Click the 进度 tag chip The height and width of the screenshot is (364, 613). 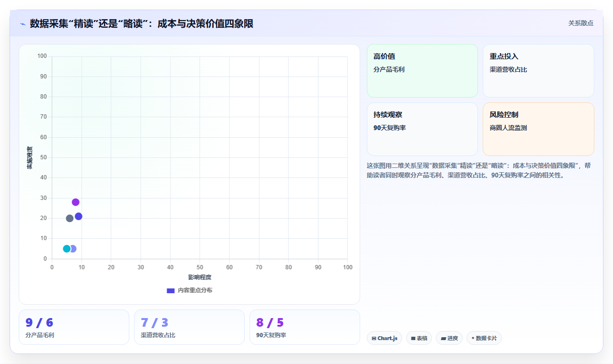pyautogui.click(x=449, y=338)
